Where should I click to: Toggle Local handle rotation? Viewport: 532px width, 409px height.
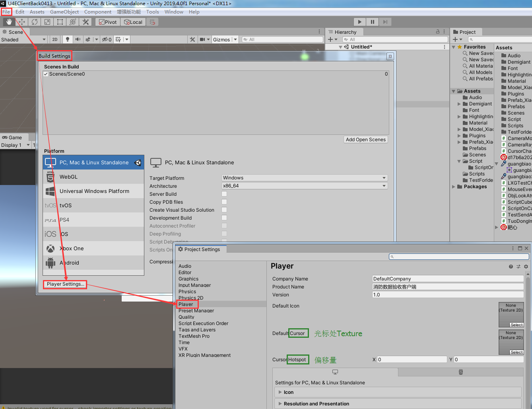pos(133,22)
